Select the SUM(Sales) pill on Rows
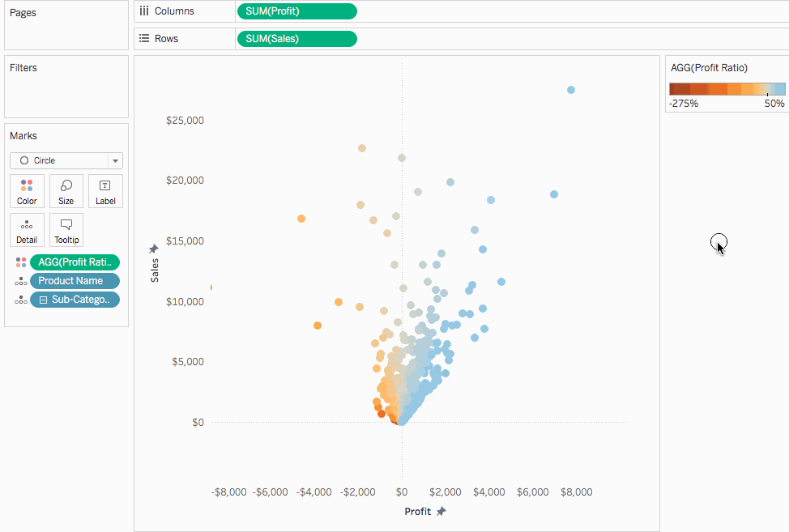The width and height of the screenshot is (789, 532). [296, 39]
